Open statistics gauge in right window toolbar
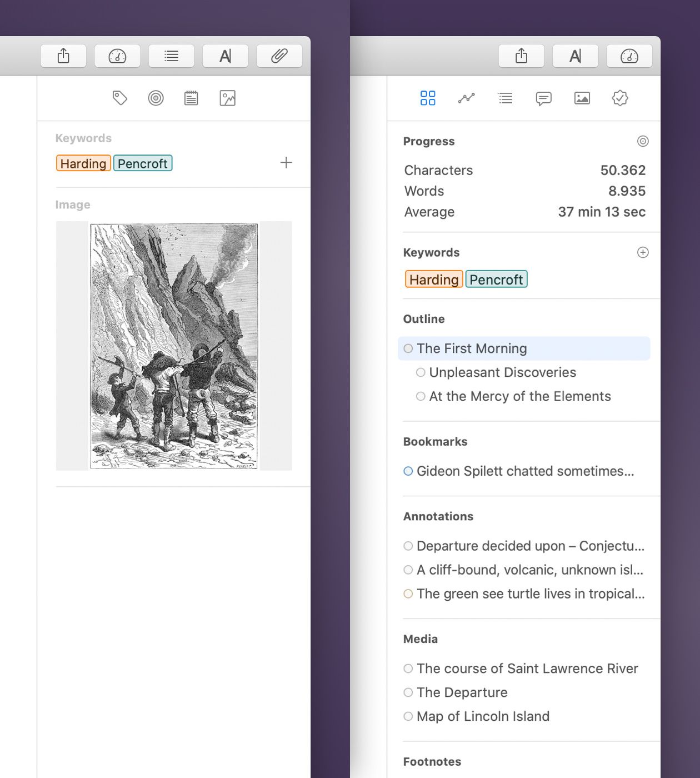 (x=629, y=56)
